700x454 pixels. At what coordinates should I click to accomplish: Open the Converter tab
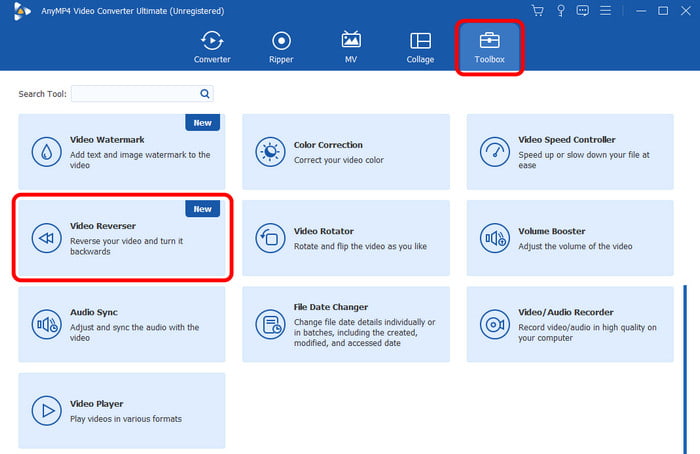coord(212,47)
